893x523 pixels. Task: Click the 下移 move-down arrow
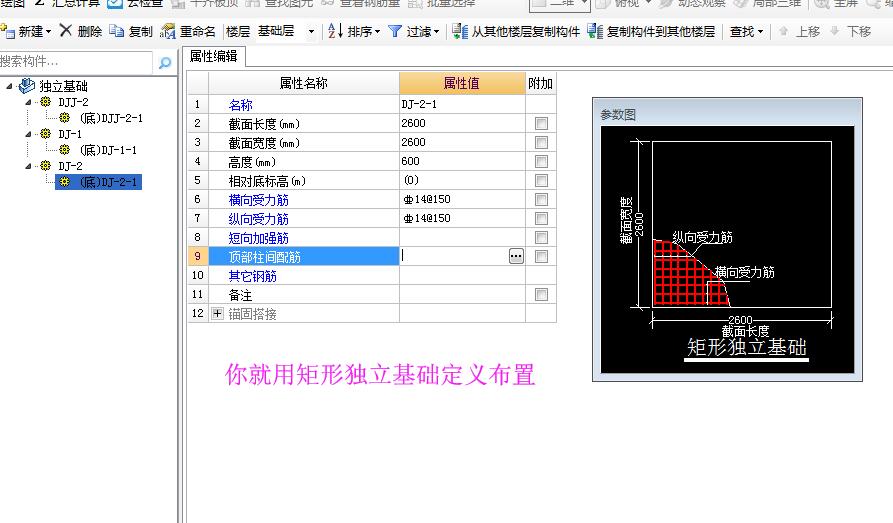(834, 31)
